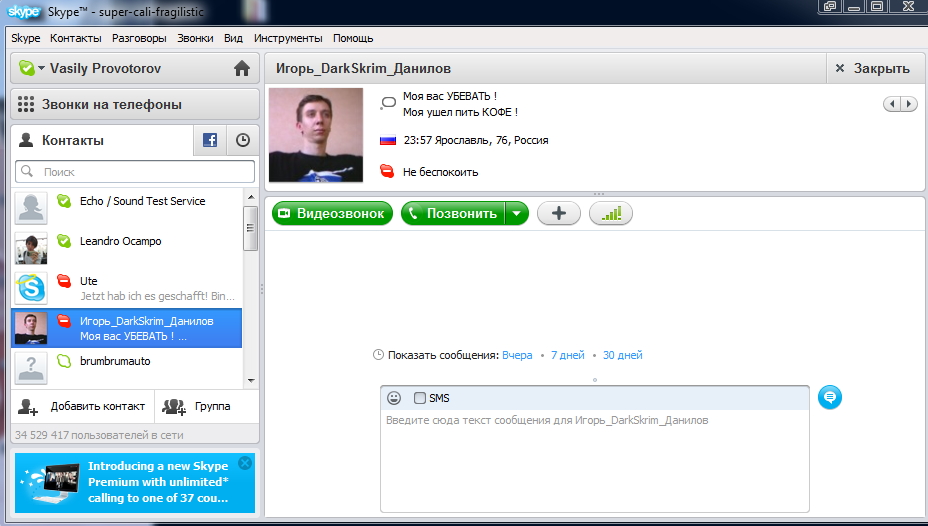Click Закрыть to close the conversation
Screen dimensions: 928x526
875,69
